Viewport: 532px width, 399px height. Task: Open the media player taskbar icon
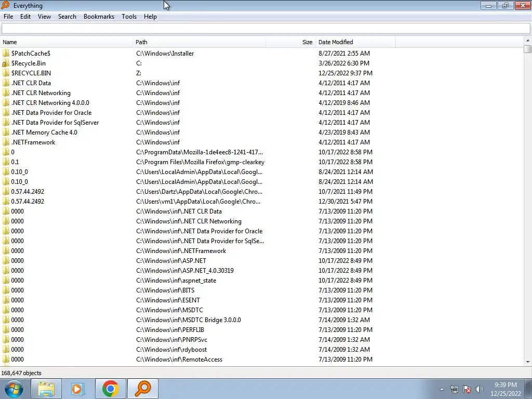pyautogui.click(x=78, y=389)
